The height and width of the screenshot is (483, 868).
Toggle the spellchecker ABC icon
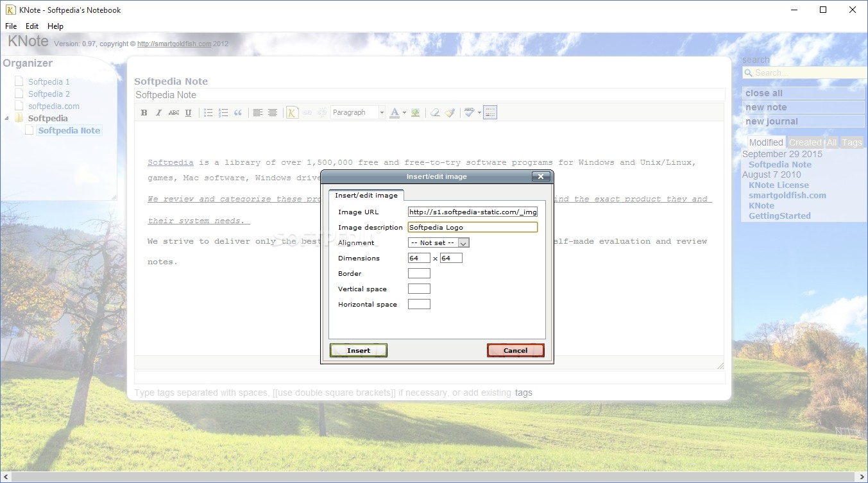[470, 113]
